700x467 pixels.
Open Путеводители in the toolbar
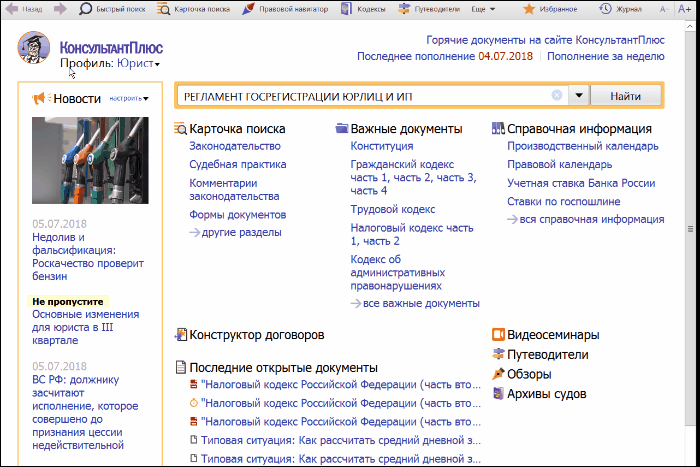(x=429, y=9)
